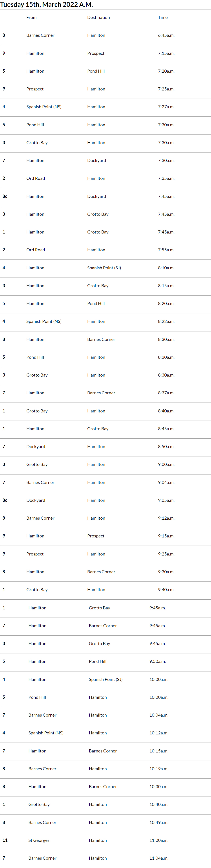Click the 10:19a.m. time cell

click(x=158, y=769)
